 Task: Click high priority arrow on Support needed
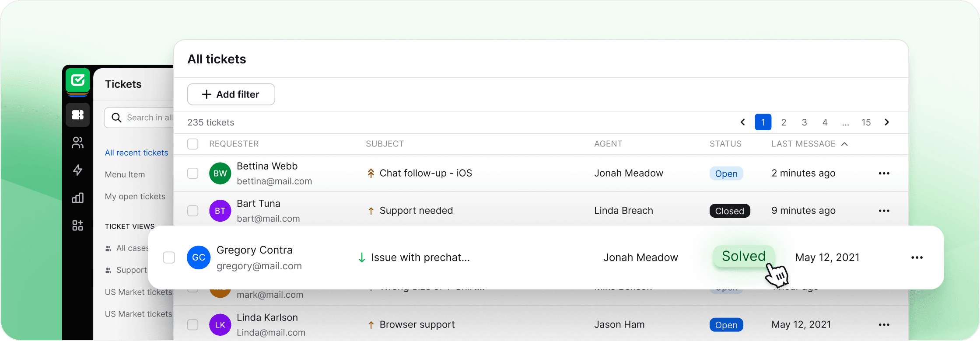click(x=371, y=211)
